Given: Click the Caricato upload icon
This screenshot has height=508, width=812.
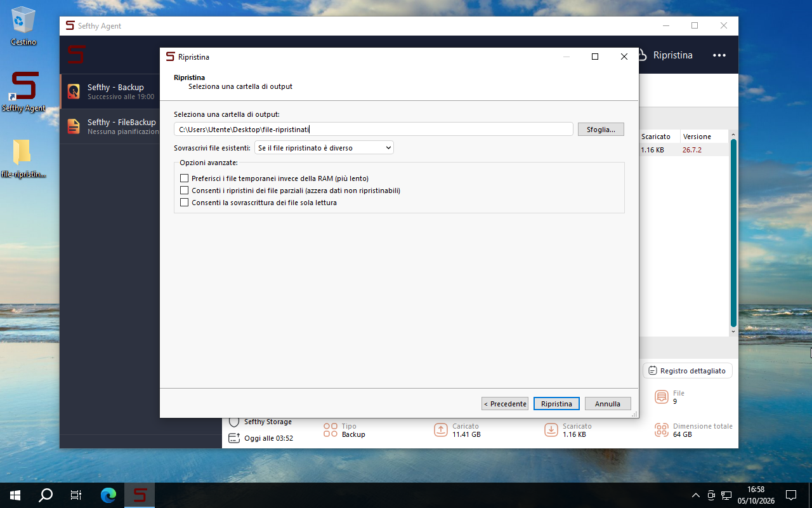Looking at the screenshot, I should [x=441, y=430].
